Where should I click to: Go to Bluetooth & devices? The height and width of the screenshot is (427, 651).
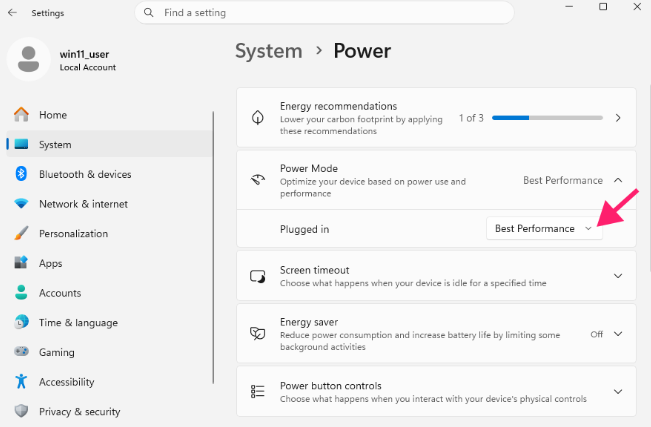(110, 174)
